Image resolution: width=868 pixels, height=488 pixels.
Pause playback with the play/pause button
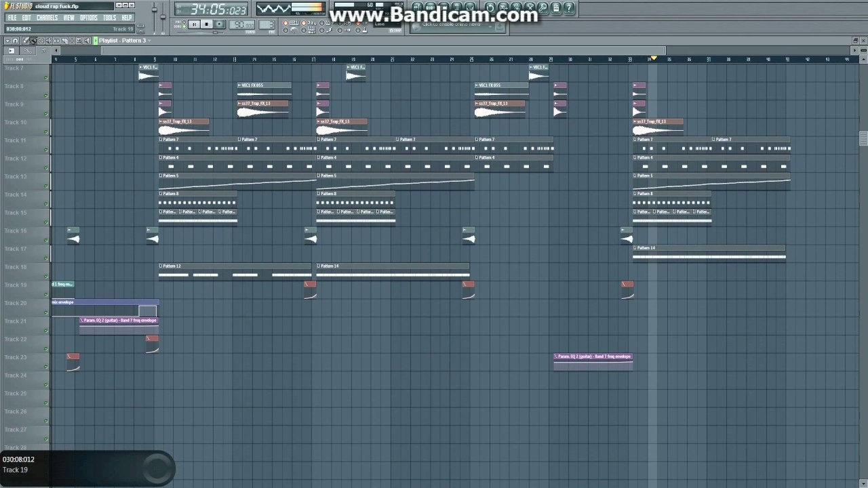[194, 24]
